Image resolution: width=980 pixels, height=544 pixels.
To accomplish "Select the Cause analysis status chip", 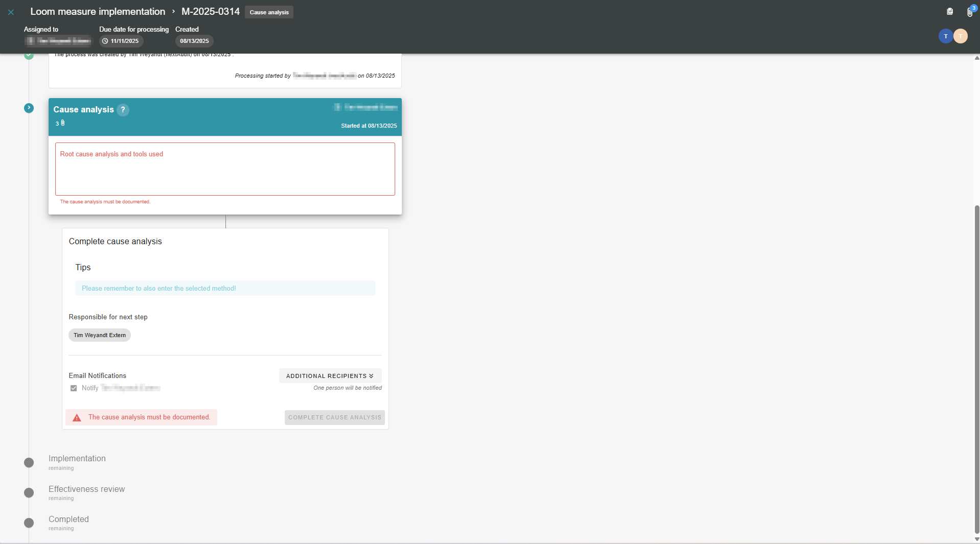I will pos(269,12).
